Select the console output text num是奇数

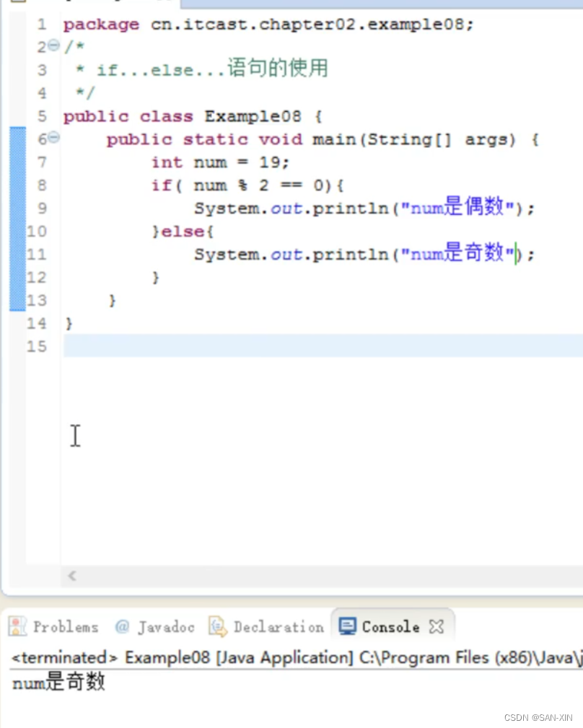click(x=58, y=682)
